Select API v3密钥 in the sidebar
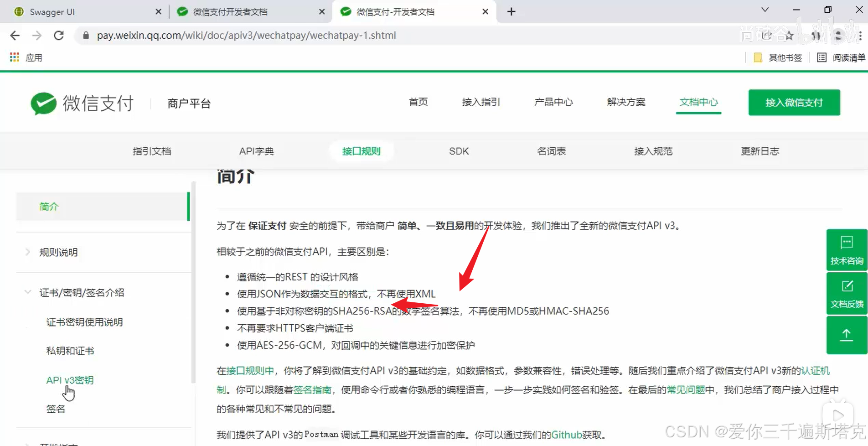This screenshot has height=446, width=868. 69,379
